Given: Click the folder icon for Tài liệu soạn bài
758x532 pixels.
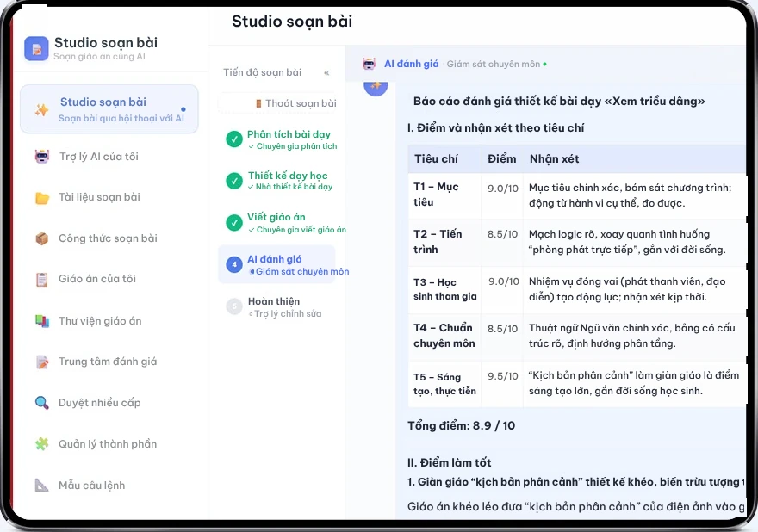Looking at the screenshot, I should 42,198.
